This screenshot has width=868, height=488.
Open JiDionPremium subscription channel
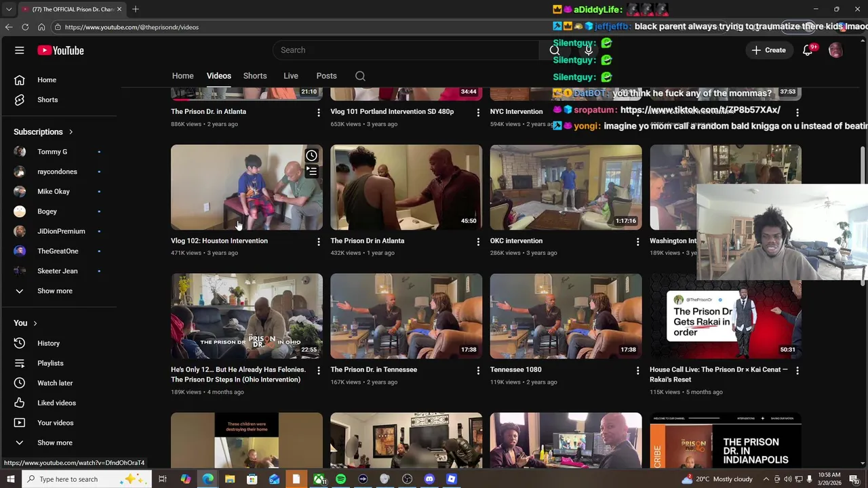[61, 231]
